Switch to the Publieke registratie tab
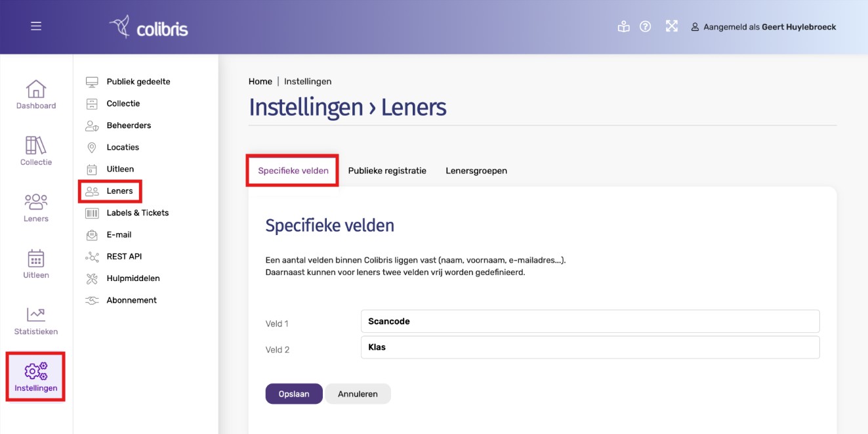The image size is (868, 434). pyautogui.click(x=387, y=171)
